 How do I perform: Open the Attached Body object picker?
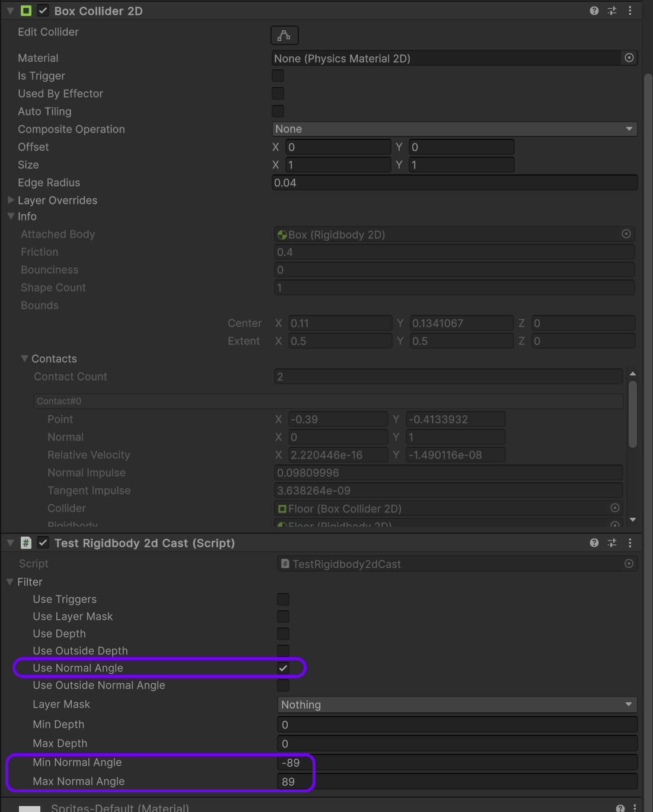tap(626, 234)
